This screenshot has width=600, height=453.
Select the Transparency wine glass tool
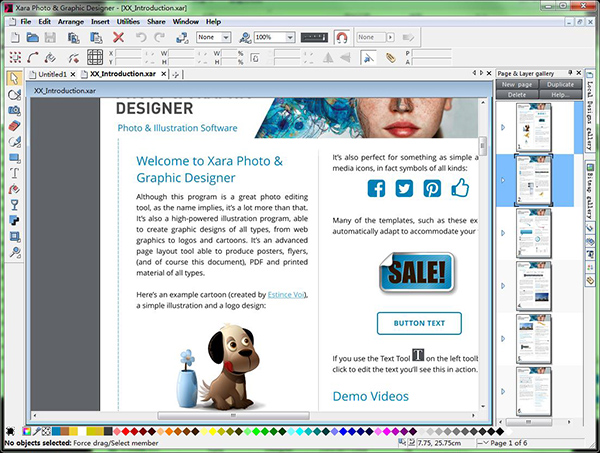pyautogui.click(x=14, y=205)
